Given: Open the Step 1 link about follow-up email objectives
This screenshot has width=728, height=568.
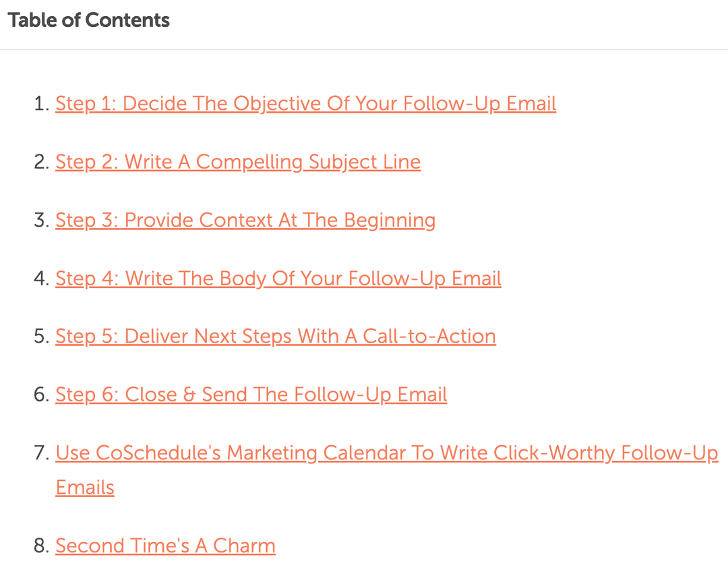Looking at the screenshot, I should click(305, 103).
